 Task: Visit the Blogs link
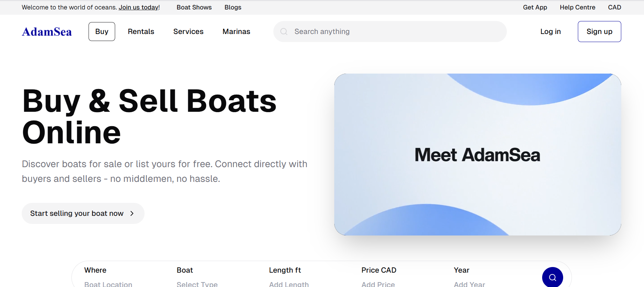tap(233, 7)
